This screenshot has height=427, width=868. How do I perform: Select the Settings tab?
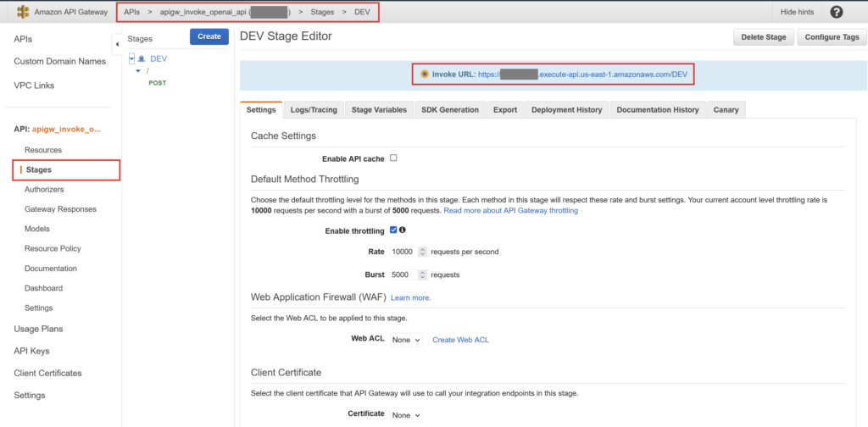pyautogui.click(x=261, y=109)
